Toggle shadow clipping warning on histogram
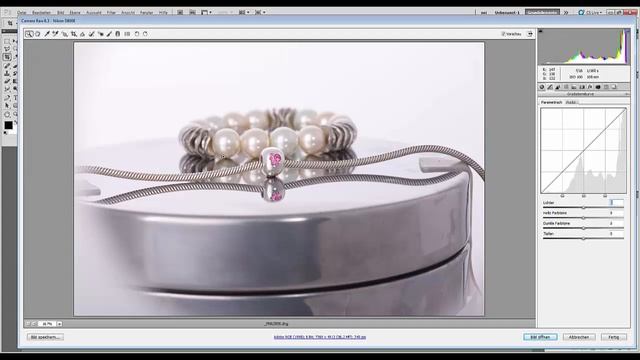This screenshot has width=640, height=360. pyautogui.click(x=541, y=31)
